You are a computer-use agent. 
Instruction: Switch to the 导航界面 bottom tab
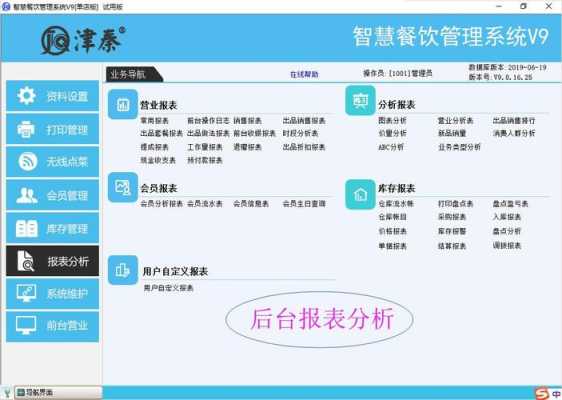[x=58, y=392]
